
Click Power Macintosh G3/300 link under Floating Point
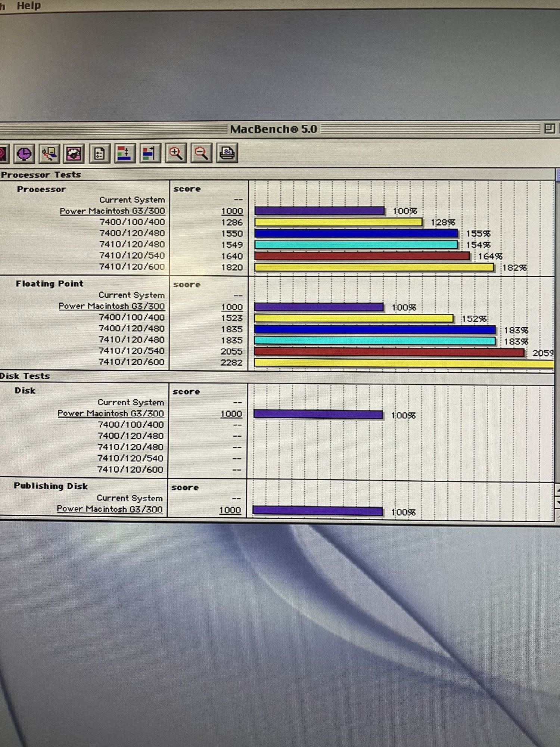click(x=112, y=306)
